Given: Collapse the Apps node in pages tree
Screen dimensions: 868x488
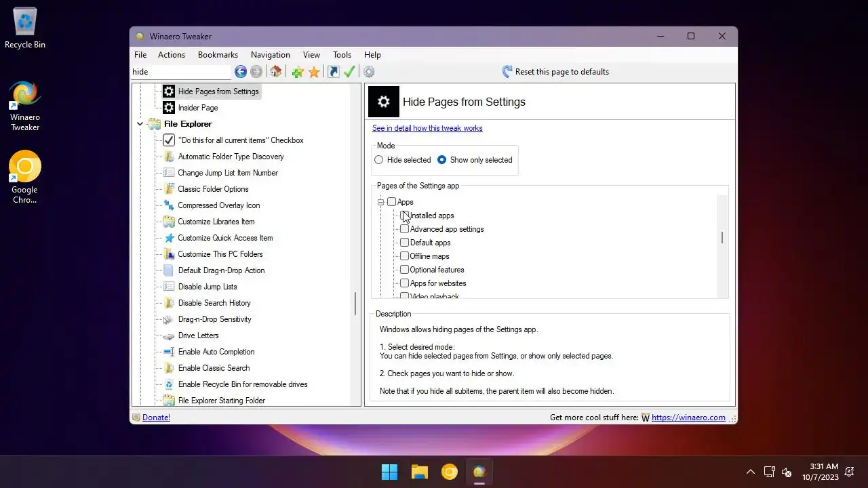Looking at the screenshot, I should [381, 202].
